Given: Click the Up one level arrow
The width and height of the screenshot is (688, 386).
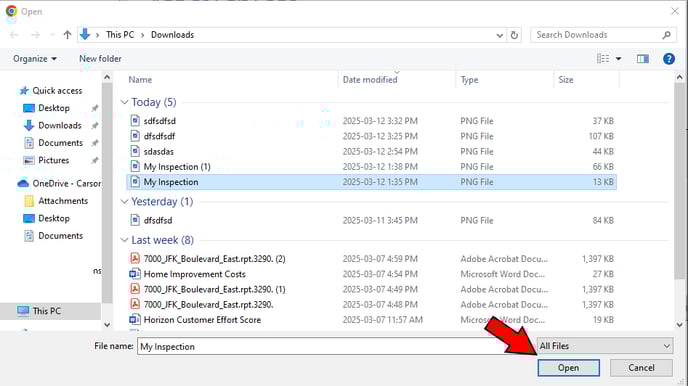Looking at the screenshot, I should (x=67, y=35).
